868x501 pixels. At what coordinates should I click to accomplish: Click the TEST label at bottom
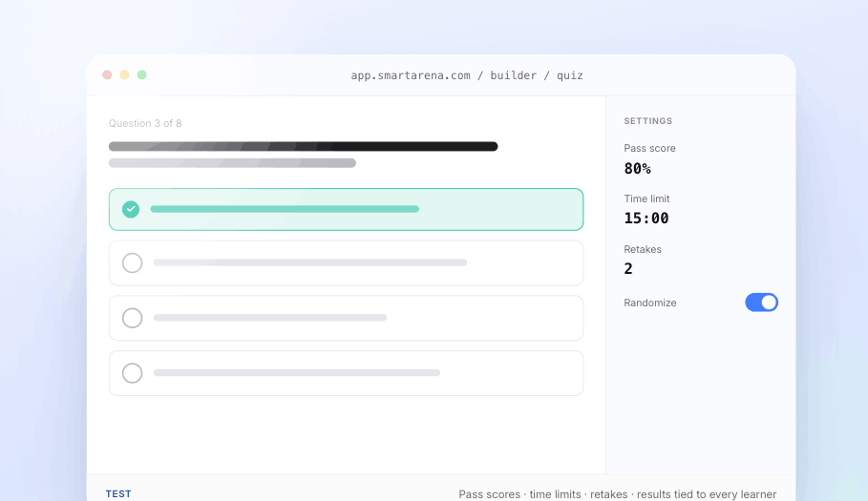(x=118, y=493)
